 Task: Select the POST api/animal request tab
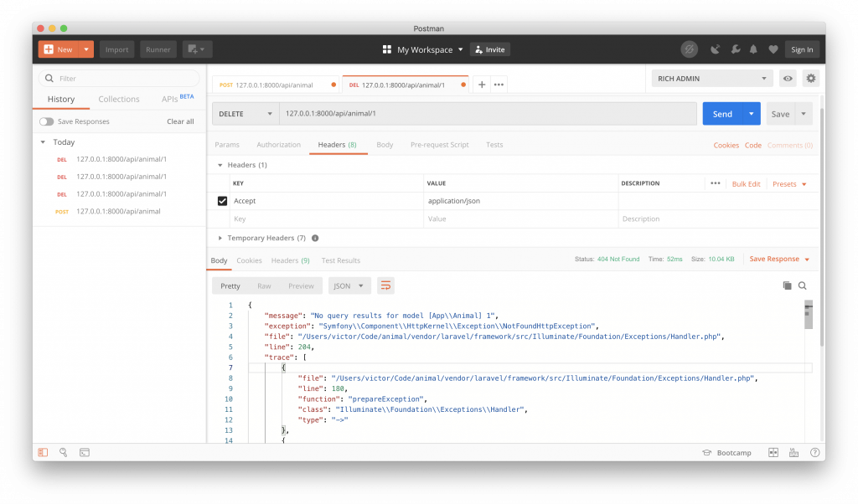[x=275, y=85]
